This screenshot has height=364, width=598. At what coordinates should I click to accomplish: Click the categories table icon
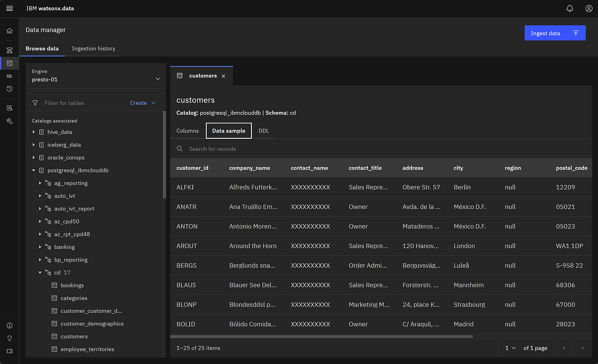pyautogui.click(x=54, y=298)
